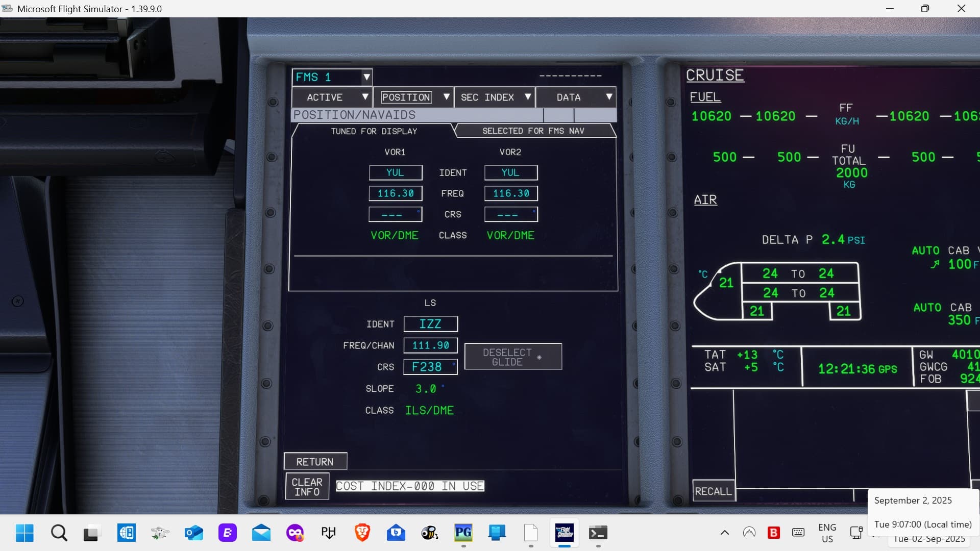Screen dimensions: 980x551
Task: Click the DESELECT GLIDE button
Action: pyautogui.click(x=513, y=357)
